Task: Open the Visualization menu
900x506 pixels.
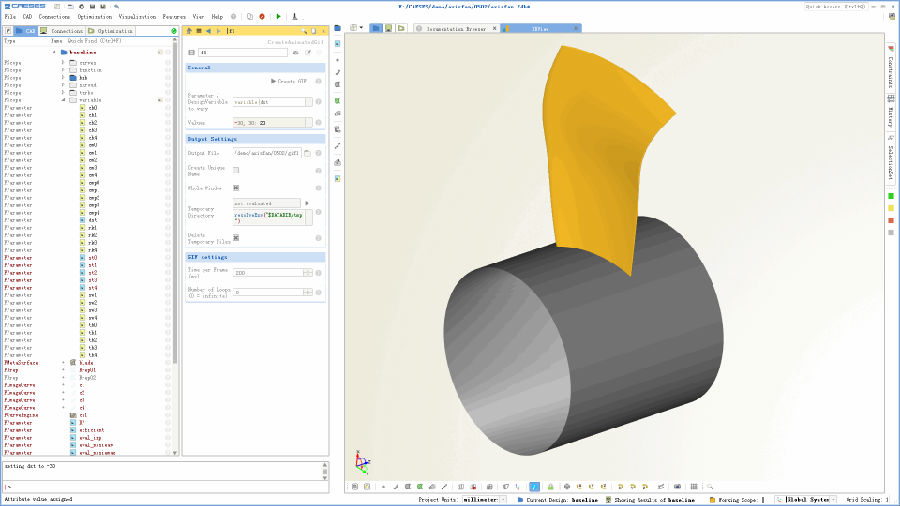Action: pos(137,17)
